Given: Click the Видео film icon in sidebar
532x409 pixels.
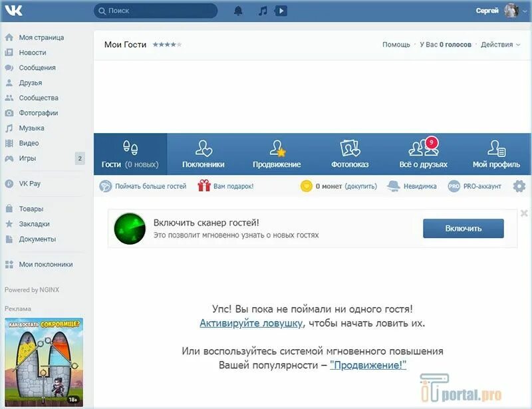Looking at the screenshot, I should [9, 143].
